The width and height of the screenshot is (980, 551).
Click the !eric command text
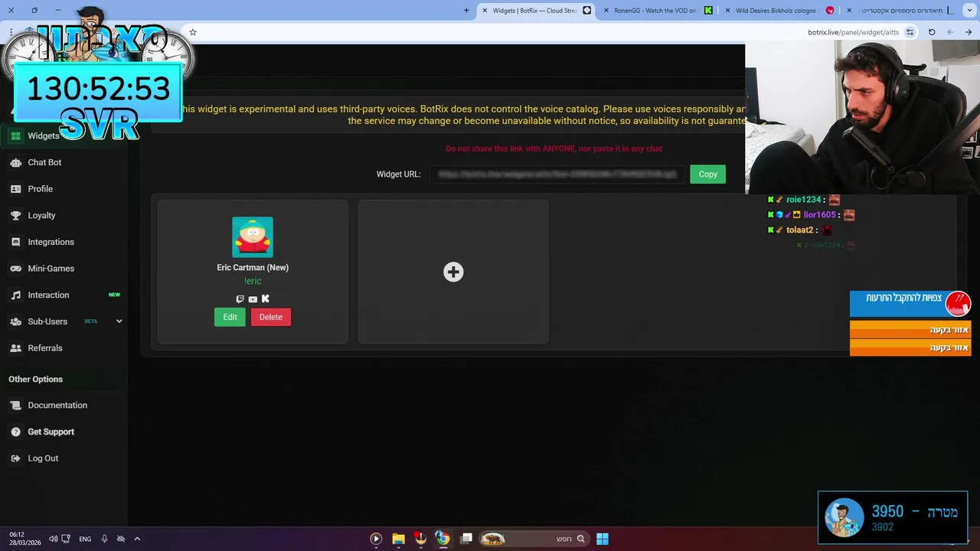(x=253, y=281)
